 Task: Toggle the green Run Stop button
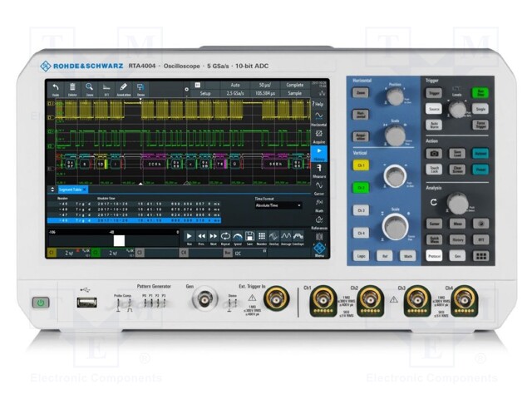tap(480, 92)
